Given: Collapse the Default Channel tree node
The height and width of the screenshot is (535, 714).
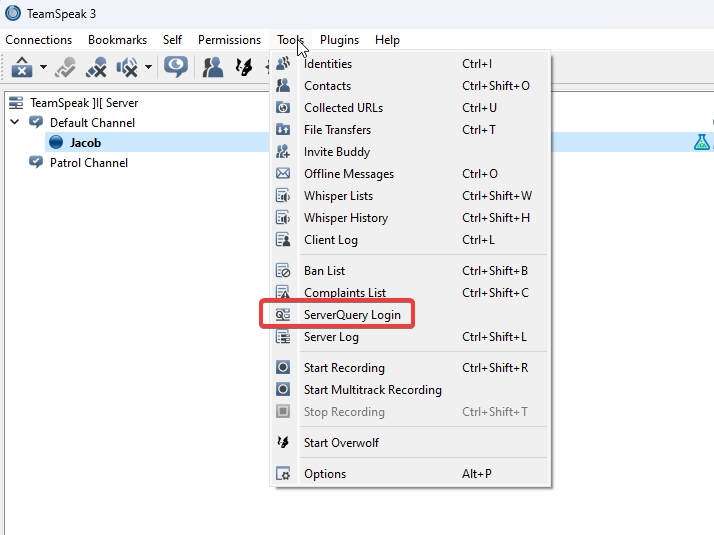Looking at the screenshot, I should tap(15, 123).
